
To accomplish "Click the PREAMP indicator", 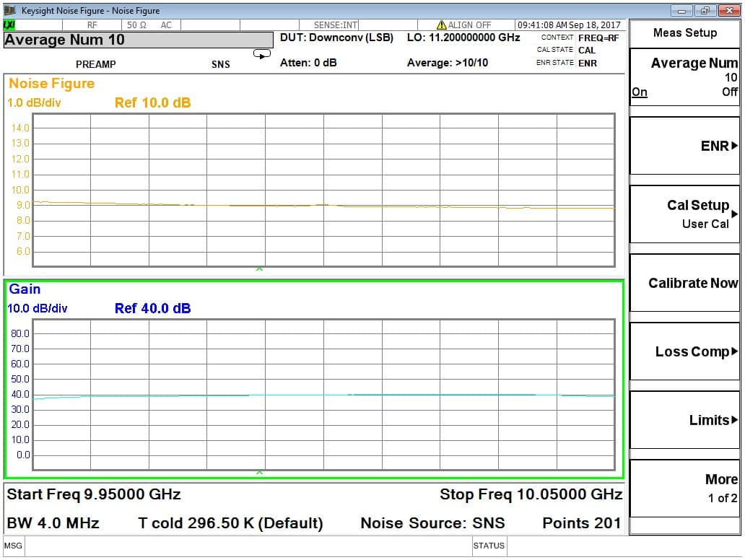I will pos(95,64).
